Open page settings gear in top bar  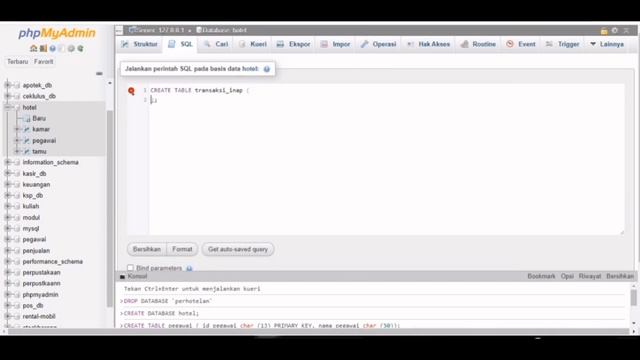[x=615, y=31]
